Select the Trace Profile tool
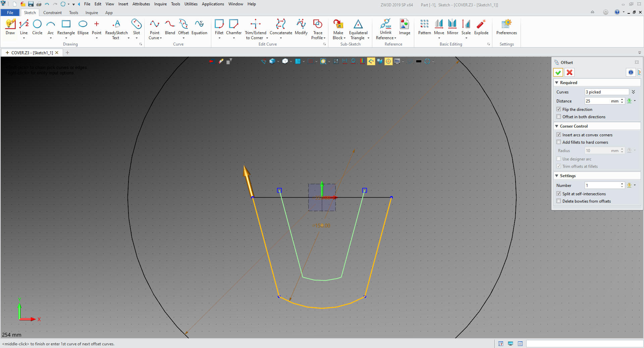The width and height of the screenshot is (644, 348). click(318, 29)
